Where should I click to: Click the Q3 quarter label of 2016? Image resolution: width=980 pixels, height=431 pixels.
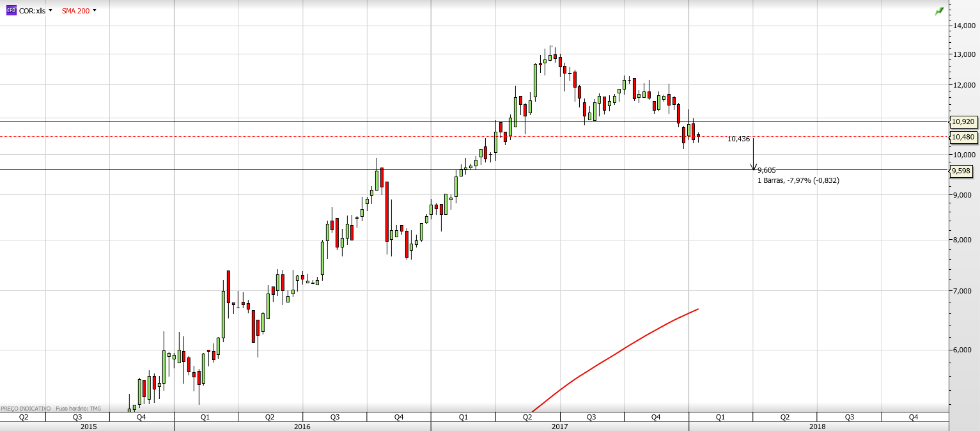click(334, 417)
